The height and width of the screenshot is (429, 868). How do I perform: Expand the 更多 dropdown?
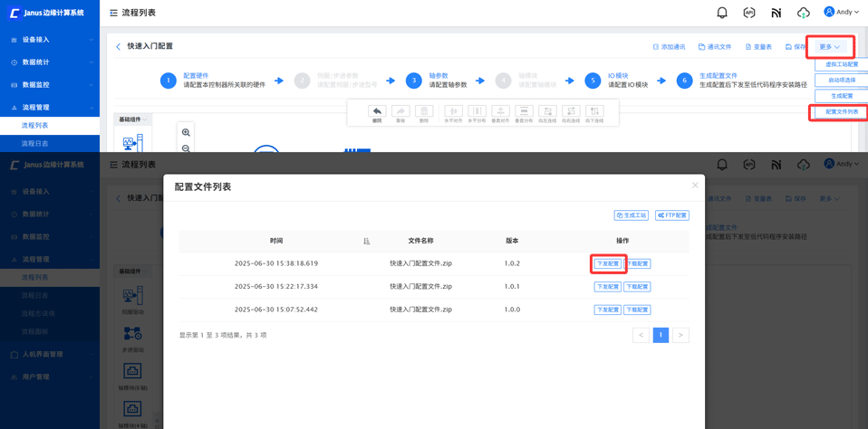pos(829,47)
